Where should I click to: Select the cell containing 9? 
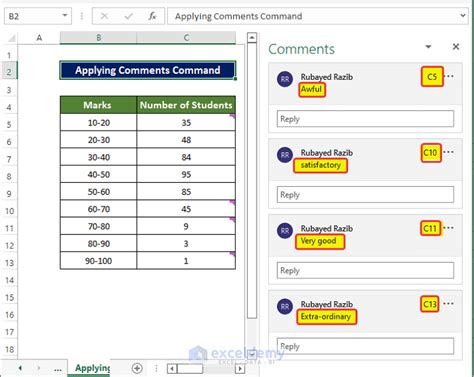(186, 226)
